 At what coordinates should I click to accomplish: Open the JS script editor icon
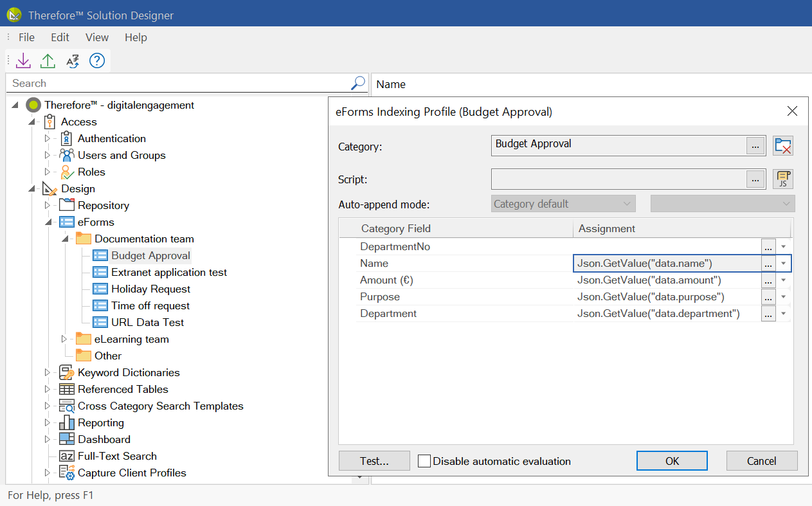782,179
